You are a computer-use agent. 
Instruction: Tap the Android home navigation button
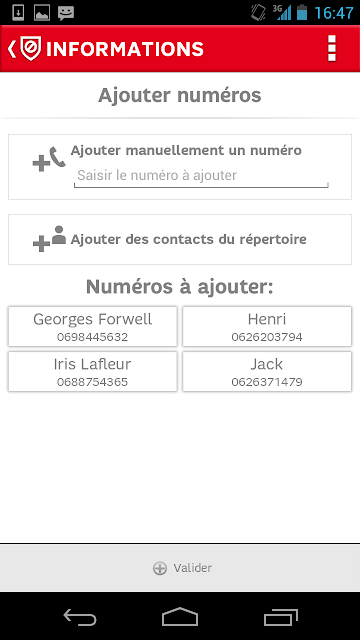180,616
